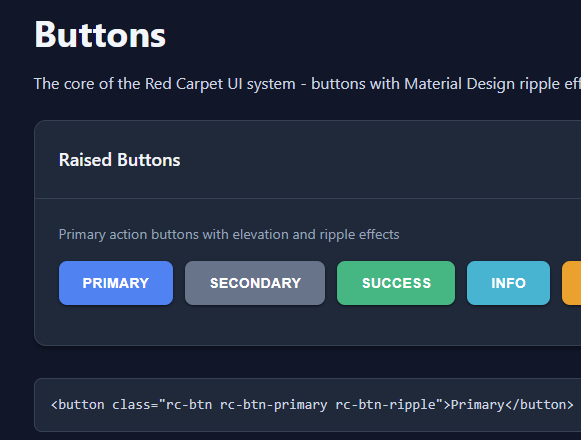581x440 pixels.
Task: Click the gray SECONDARY raised button
Action: [255, 283]
